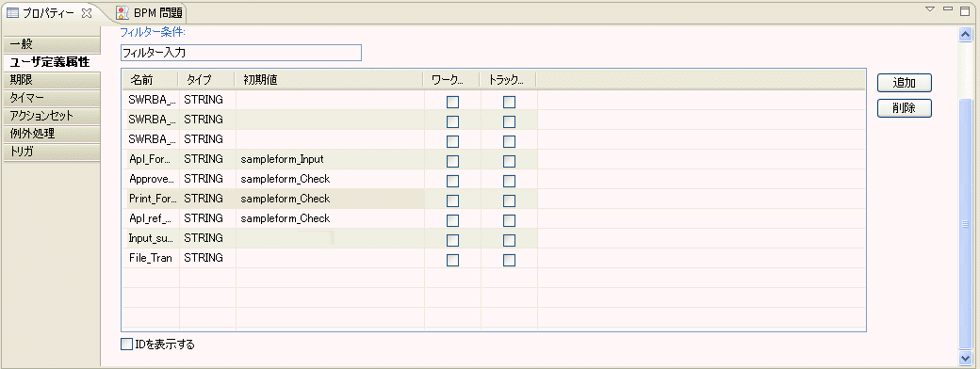Click the 追加 button
Viewport: 980px width, 369px height.
(905, 83)
